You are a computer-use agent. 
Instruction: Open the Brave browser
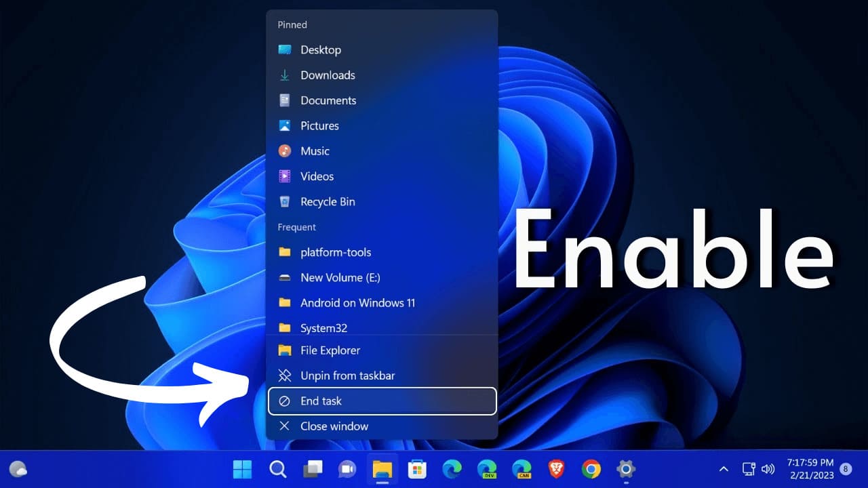pos(556,468)
